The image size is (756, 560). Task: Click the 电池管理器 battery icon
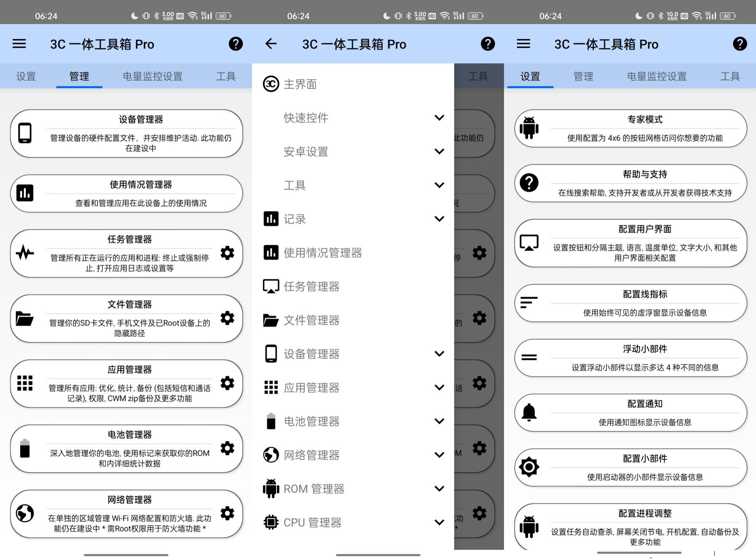[x=25, y=449]
